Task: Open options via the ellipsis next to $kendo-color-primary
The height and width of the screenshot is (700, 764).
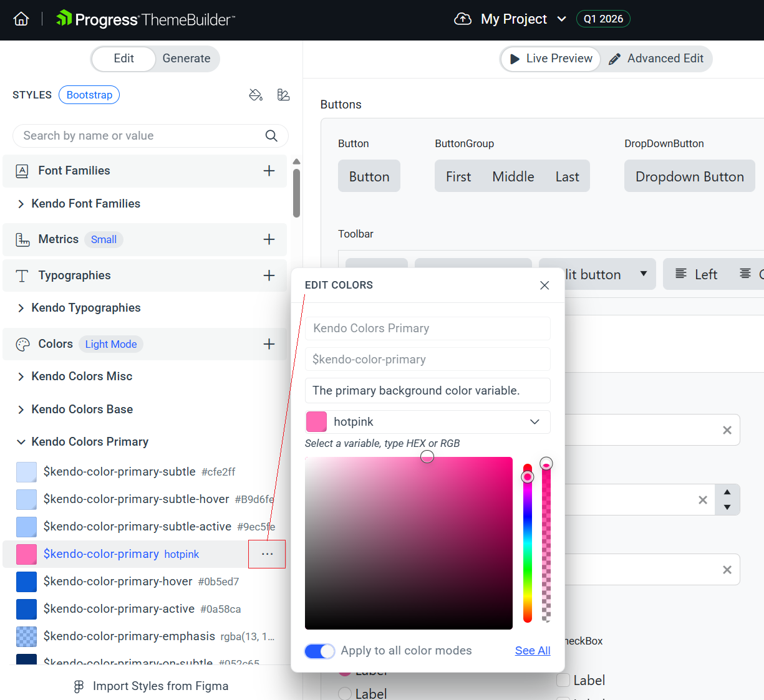Action: point(267,554)
